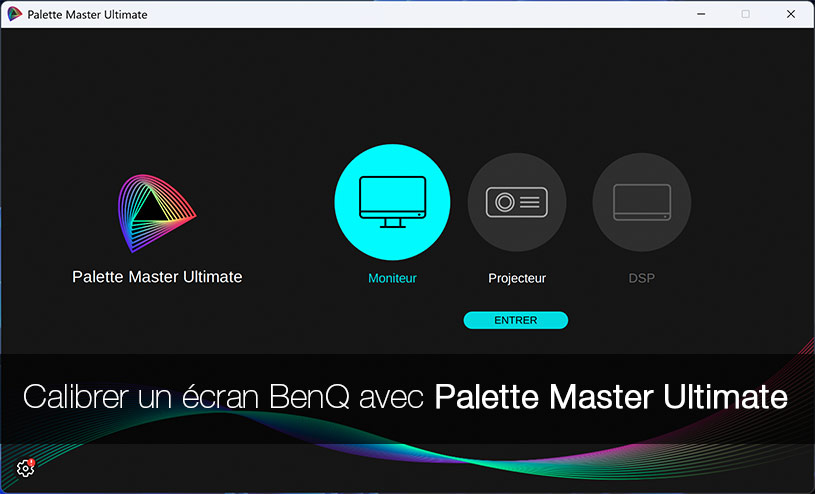Click the Moniteur label

tap(392, 278)
